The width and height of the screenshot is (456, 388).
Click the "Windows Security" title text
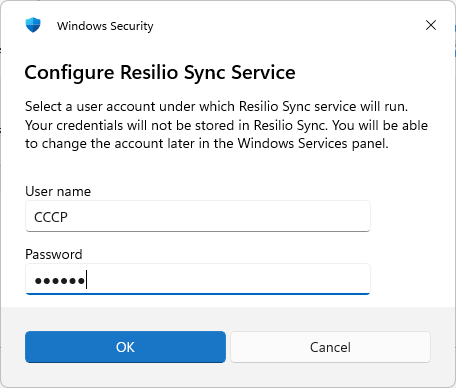[x=105, y=26]
